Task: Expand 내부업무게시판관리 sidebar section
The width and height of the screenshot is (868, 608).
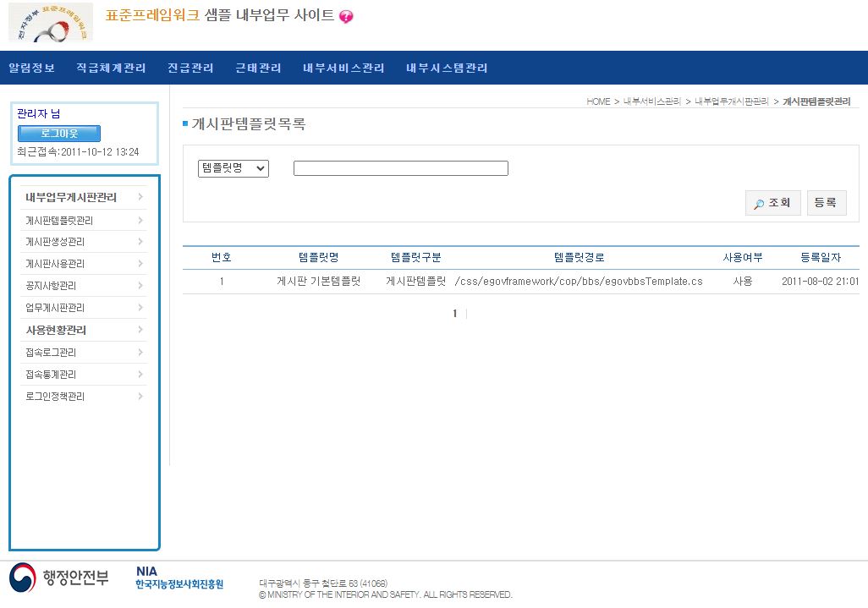Action: (71, 198)
